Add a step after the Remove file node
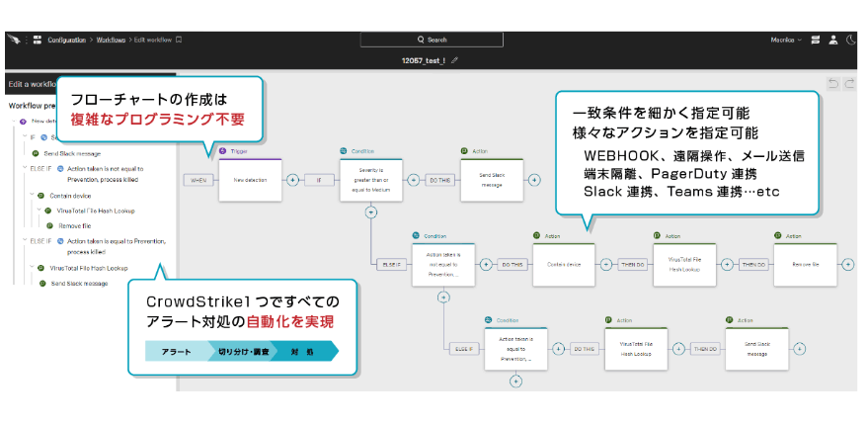 (x=847, y=265)
